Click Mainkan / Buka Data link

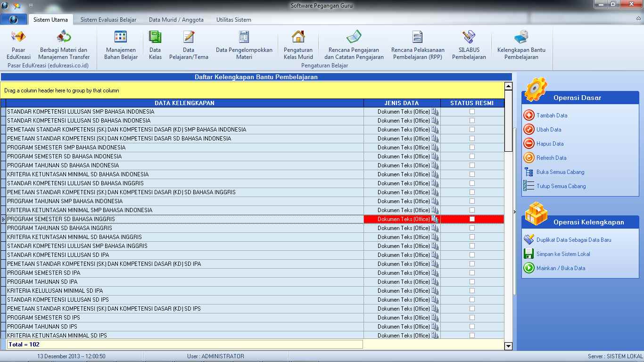(x=561, y=268)
